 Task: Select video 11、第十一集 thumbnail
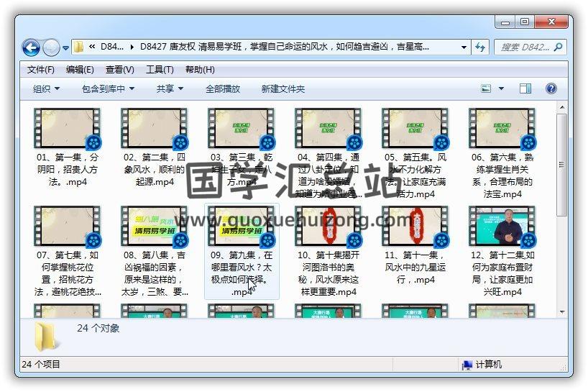415,226
